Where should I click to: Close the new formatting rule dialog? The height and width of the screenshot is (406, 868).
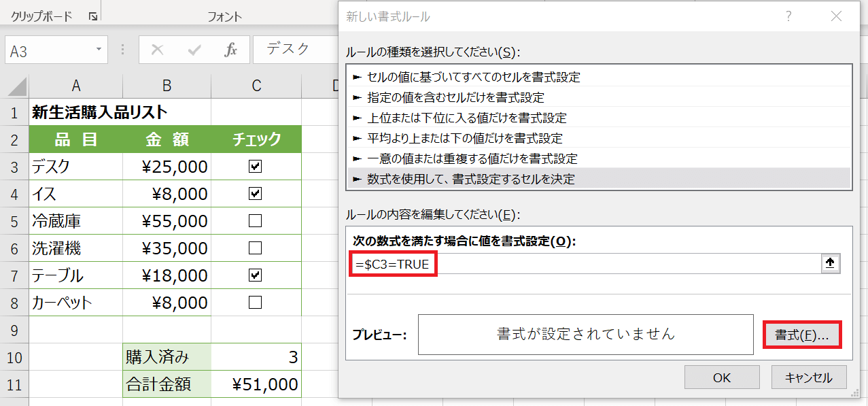836,17
